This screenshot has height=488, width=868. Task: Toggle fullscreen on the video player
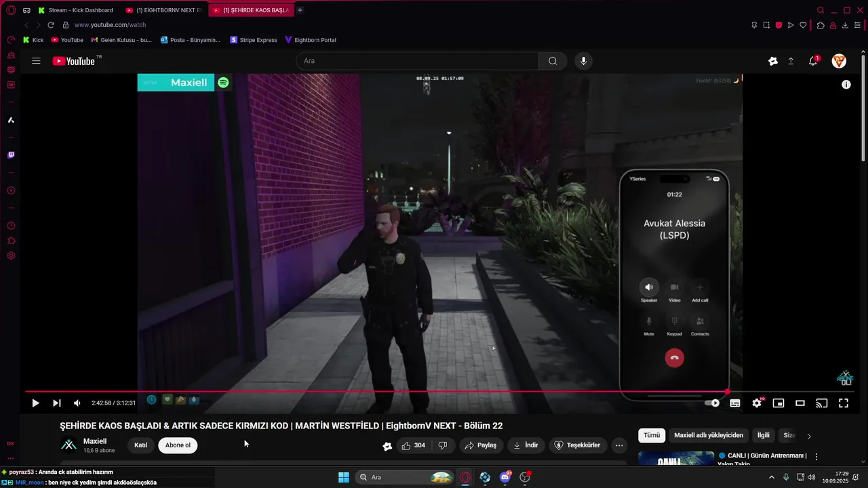pos(844,403)
